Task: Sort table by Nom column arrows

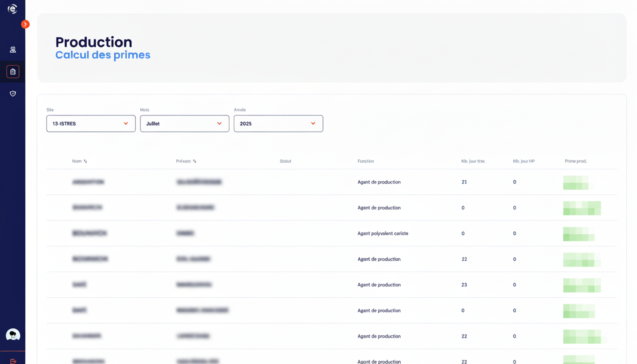Action: coord(85,161)
